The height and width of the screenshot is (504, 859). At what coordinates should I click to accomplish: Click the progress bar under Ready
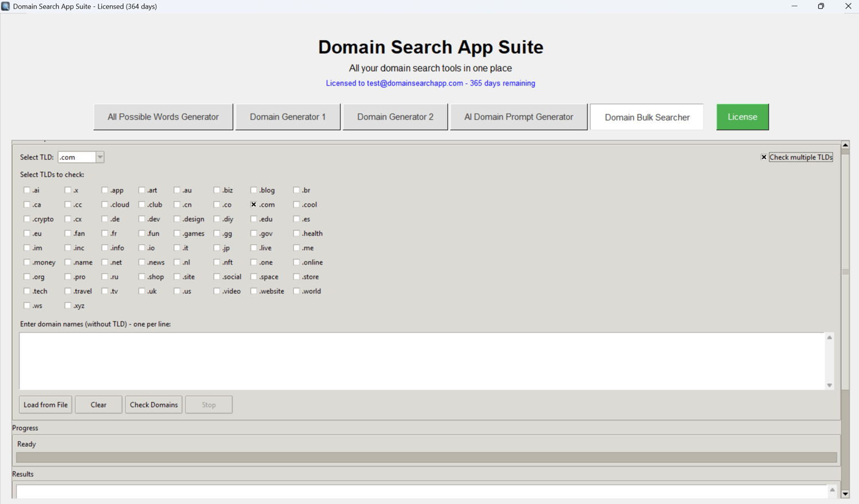427,458
